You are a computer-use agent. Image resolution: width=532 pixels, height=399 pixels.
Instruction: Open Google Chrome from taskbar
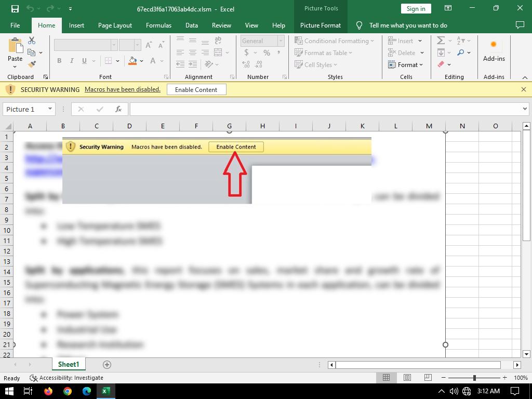68,391
